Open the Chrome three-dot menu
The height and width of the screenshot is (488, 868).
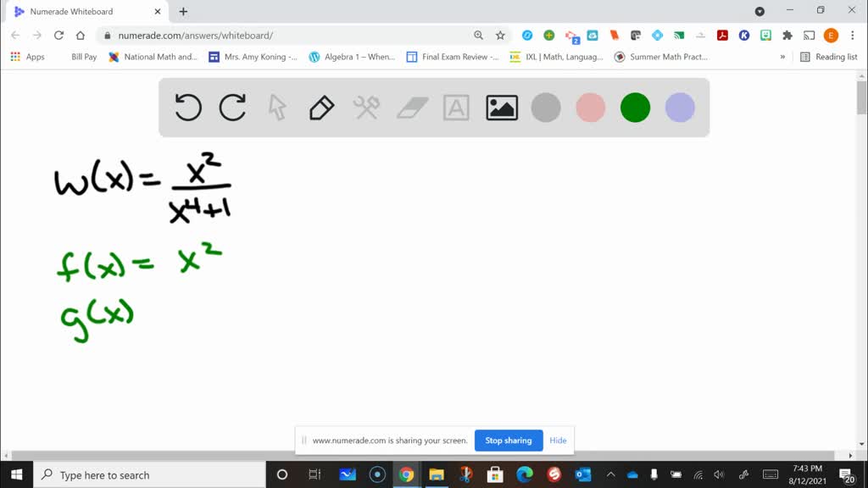(852, 36)
